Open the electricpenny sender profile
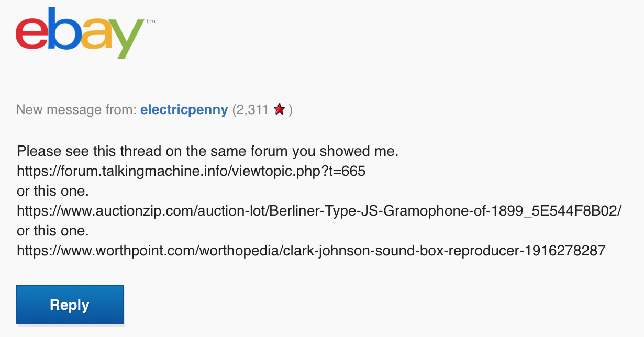This screenshot has width=644, height=337. [x=184, y=110]
